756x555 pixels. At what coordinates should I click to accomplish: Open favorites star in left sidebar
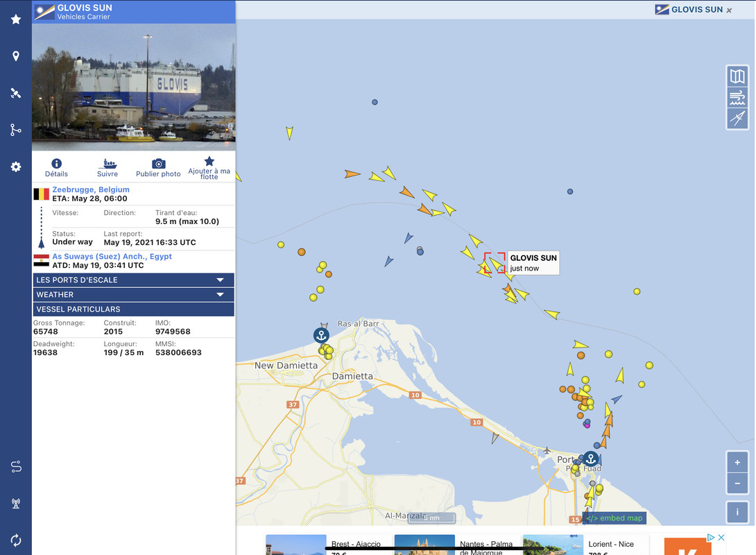click(x=16, y=19)
